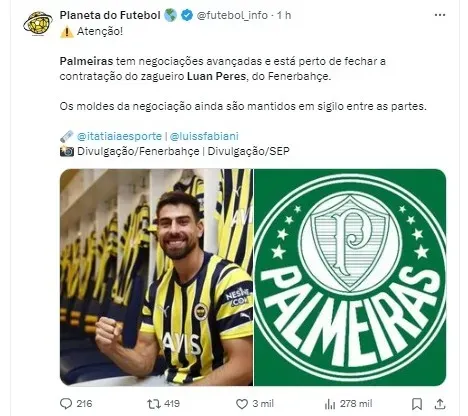Click the retweet icon

[x=154, y=404]
